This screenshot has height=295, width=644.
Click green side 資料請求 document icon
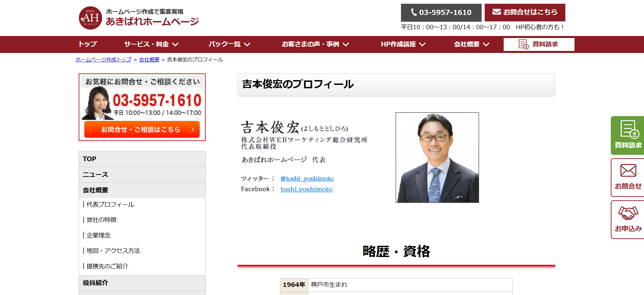(x=629, y=130)
